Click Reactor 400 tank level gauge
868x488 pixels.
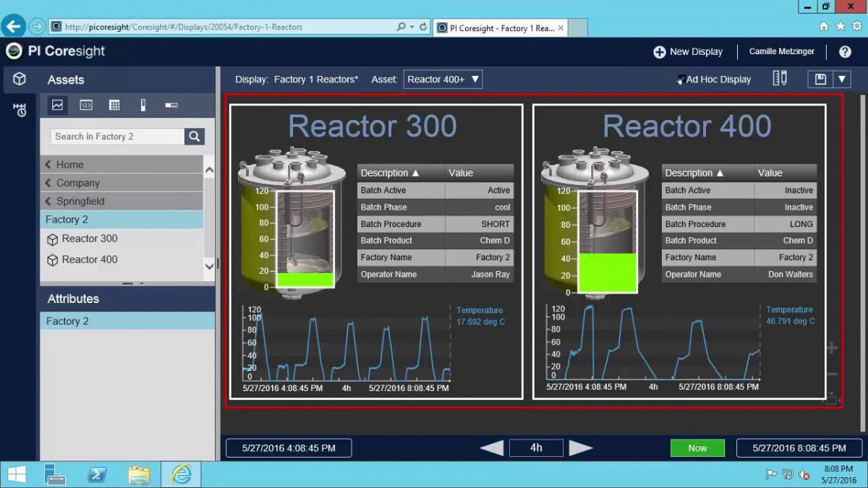click(x=608, y=241)
